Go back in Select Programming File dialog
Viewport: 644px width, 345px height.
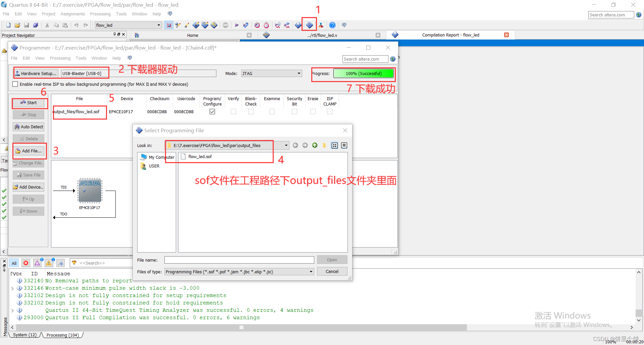pos(295,145)
